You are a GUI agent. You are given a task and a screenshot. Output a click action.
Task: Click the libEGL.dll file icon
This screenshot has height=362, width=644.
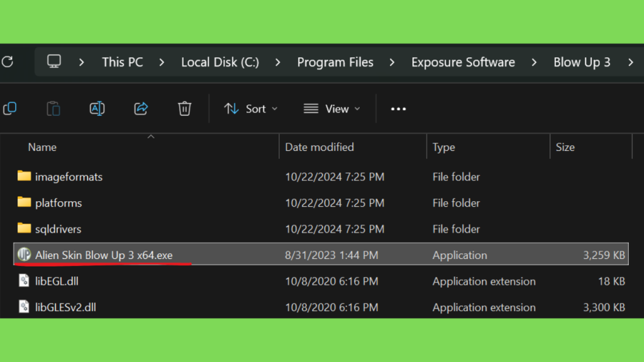[25, 280]
